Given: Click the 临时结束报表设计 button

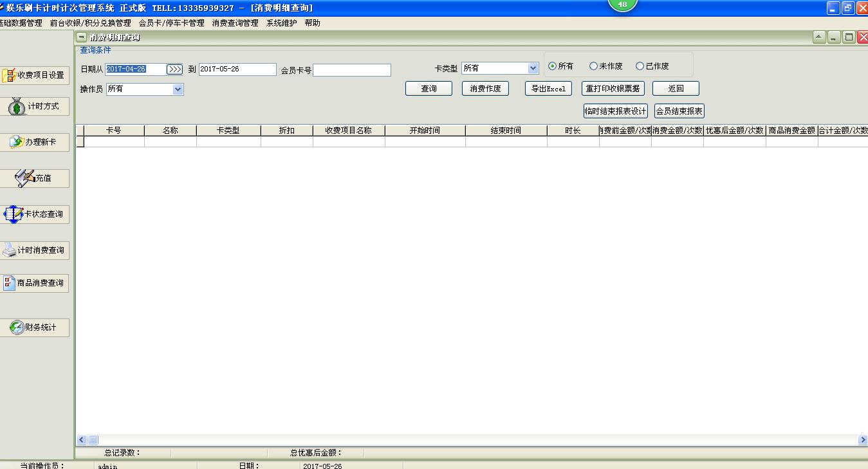Looking at the screenshot, I should [615, 111].
